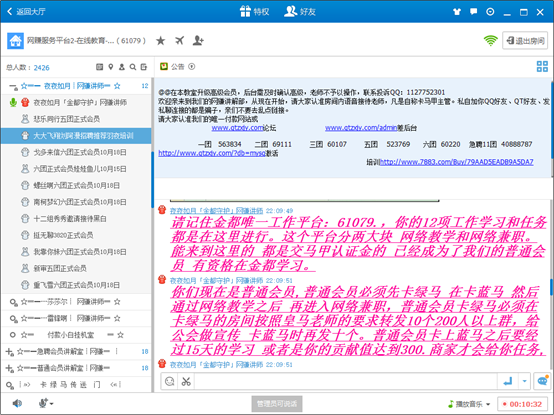Click the 退出房间 button
This screenshot has width=554, height=415.
tap(525, 41)
